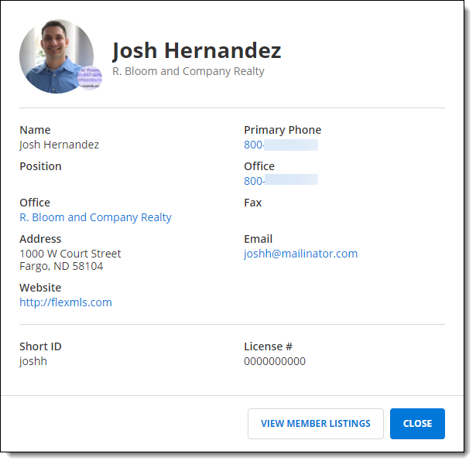Screen dimensions: 476x464
Task: Email joshh@mailinator.com
Action: click(x=300, y=254)
